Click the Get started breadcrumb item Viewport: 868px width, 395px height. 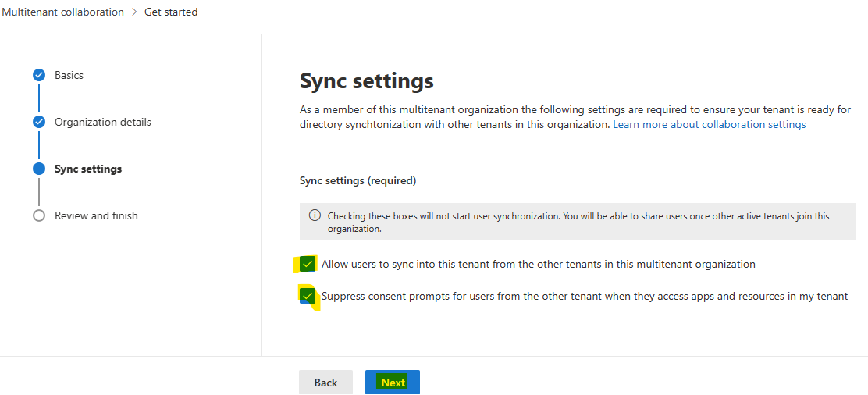tap(171, 12)
